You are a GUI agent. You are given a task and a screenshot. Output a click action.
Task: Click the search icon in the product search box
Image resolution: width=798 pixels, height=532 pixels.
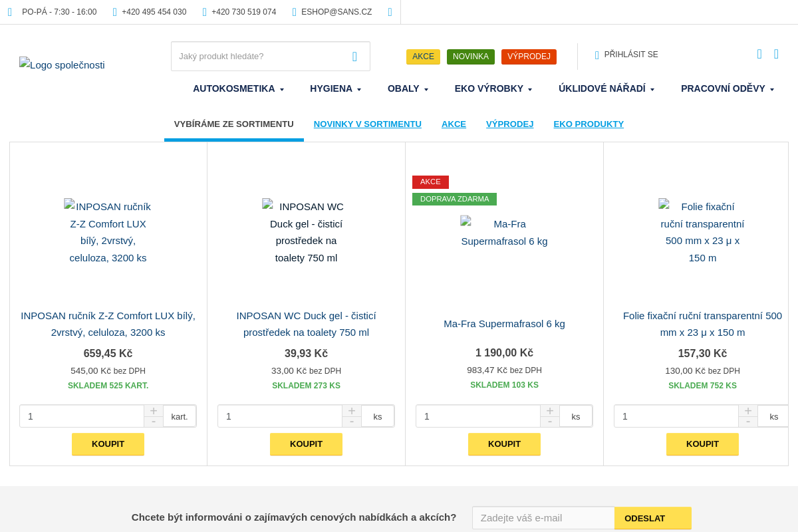click(354, 57)
